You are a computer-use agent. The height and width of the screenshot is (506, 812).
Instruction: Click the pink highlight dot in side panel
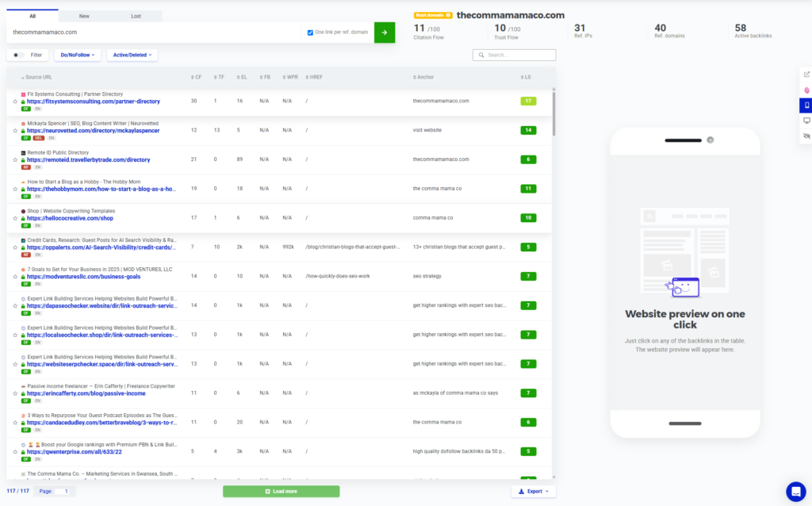[x=806, y=90]
